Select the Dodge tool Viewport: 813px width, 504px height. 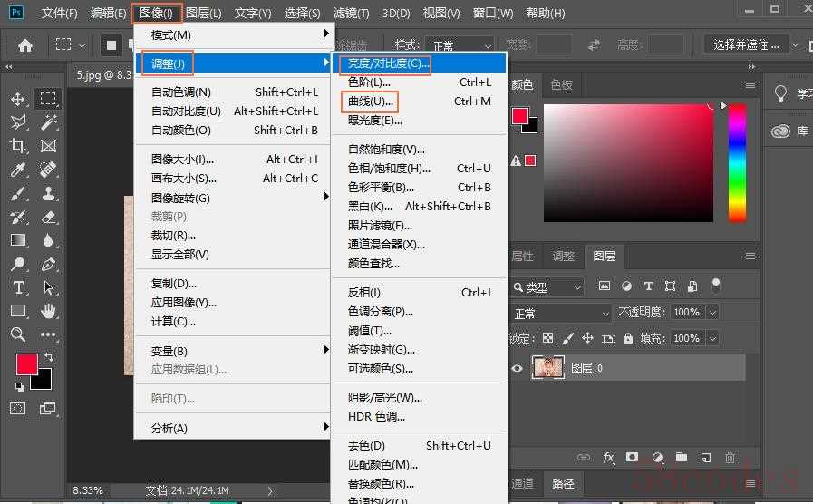pyautogui.click(x=18, y=264)
